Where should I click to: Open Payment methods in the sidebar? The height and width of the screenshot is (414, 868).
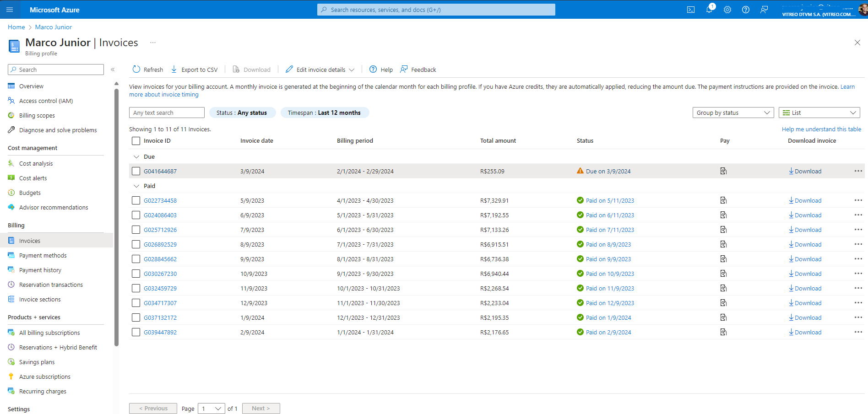(x=43, y=255)
